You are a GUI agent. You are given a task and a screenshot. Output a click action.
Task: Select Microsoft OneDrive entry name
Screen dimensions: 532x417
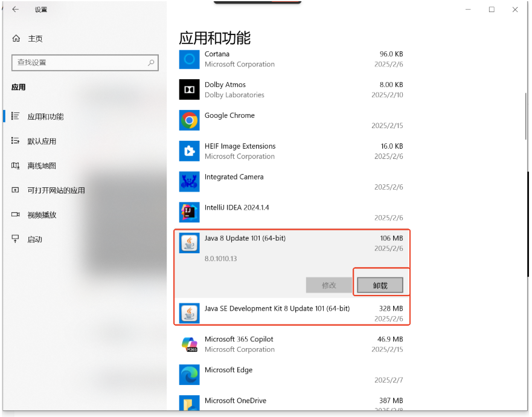click(x=235, y=401)
